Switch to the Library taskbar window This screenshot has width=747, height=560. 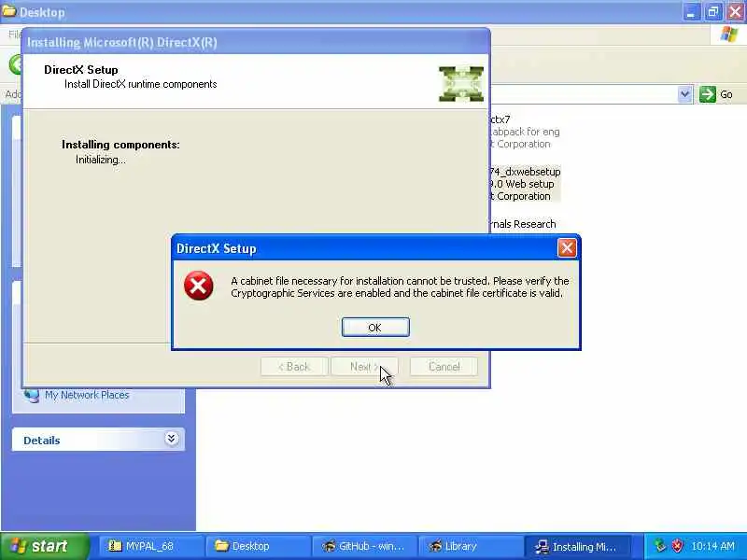coord(471,546)
